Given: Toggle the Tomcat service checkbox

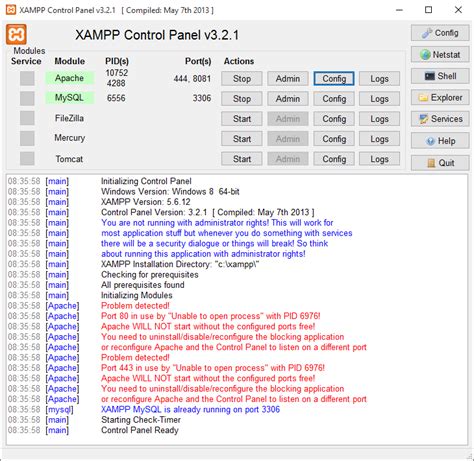Looking at the screenshot, I should 27,158.
